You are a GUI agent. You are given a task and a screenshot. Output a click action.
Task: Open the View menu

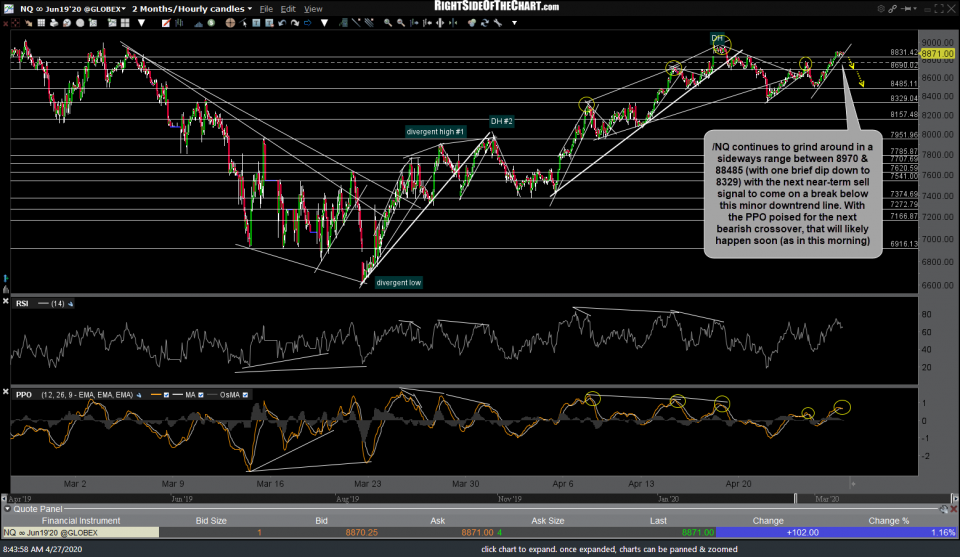click(313, 9)
